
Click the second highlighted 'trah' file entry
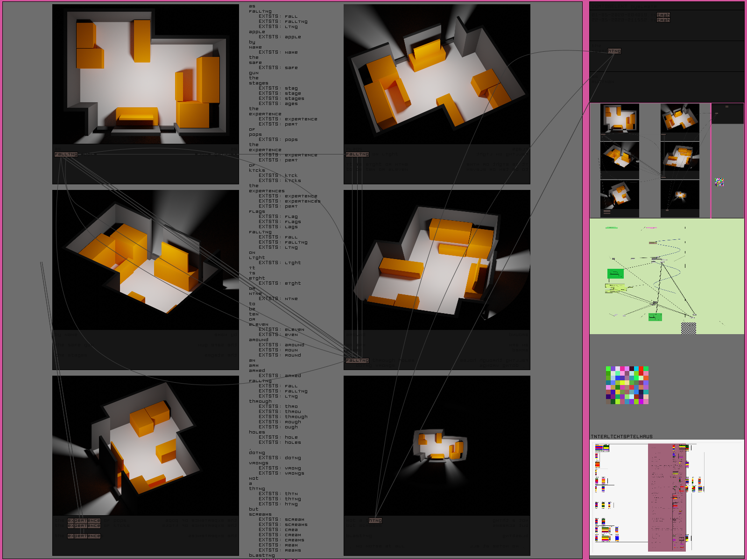[663, 20]
